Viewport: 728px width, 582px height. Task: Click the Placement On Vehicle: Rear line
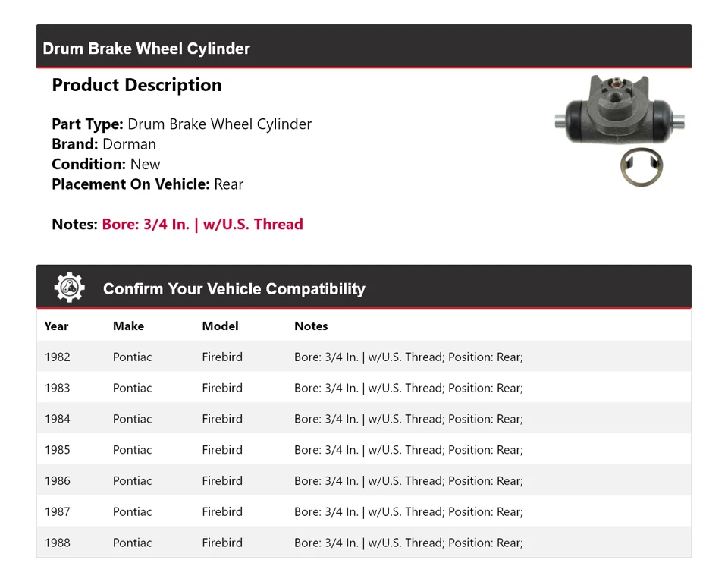click(x=147, y=184)
